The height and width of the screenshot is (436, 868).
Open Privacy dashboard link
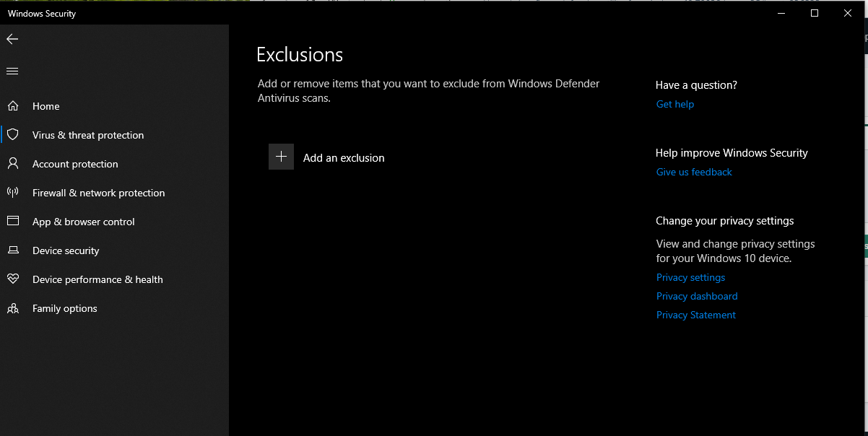[697, 296]
